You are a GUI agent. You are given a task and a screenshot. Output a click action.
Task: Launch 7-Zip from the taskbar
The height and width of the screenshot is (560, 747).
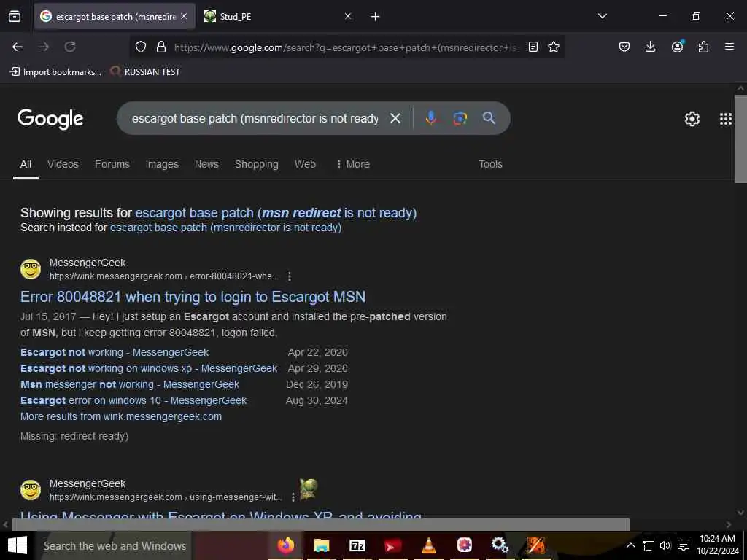click(357, 545)
